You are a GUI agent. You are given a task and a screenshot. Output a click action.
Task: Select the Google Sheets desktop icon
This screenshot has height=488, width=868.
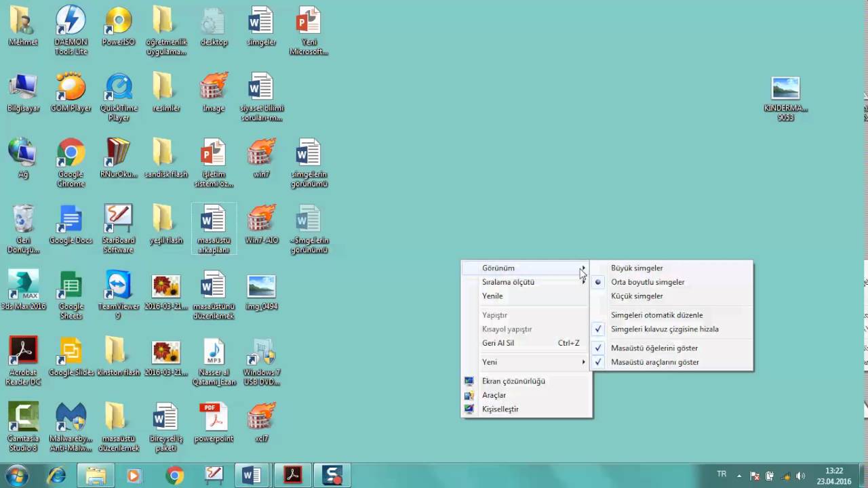[71, 295]
